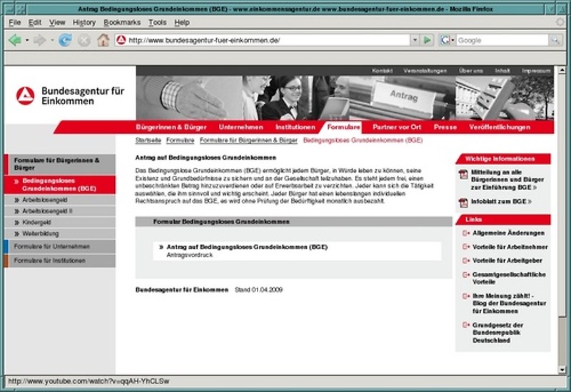The height and width of the screenshot is (392, 571).
Task: Switch to the Partner vor Ort tab
Action: pos(397,127)
